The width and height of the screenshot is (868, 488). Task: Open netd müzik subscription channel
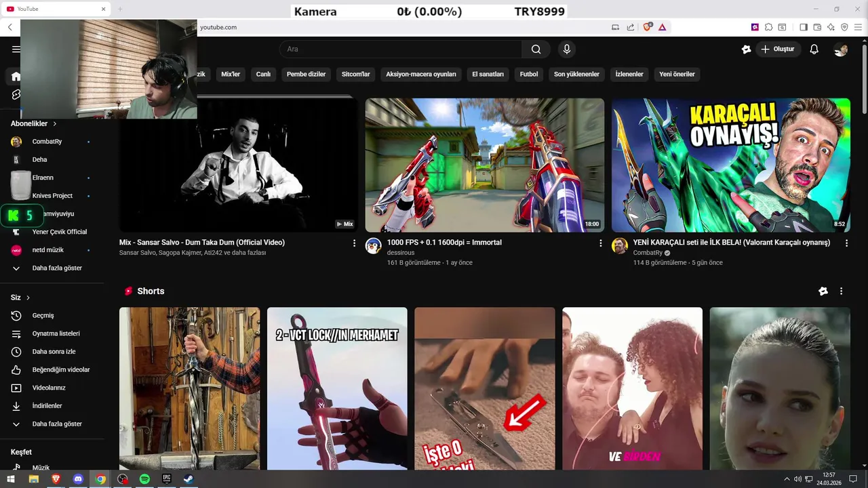(x=52, y=250)
